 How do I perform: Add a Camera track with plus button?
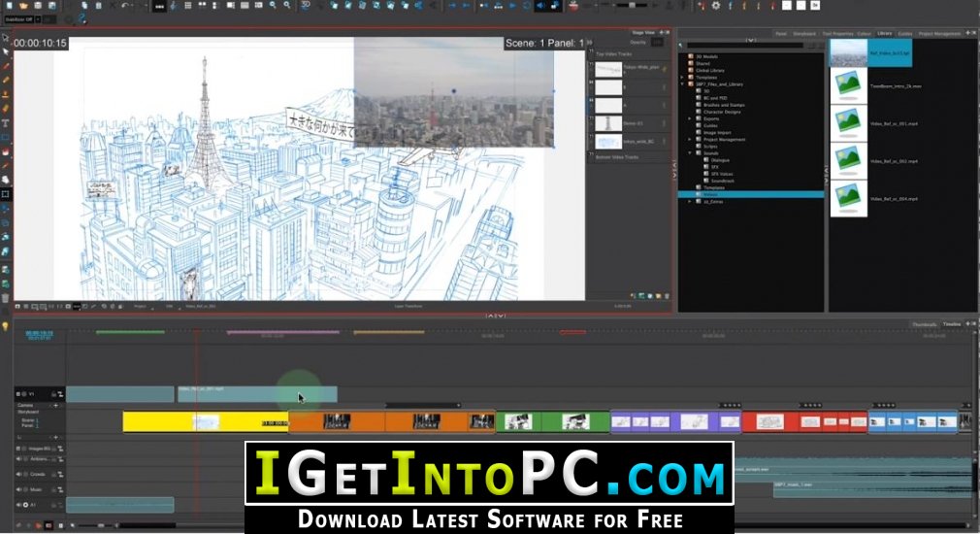click(x=55, y=405)
